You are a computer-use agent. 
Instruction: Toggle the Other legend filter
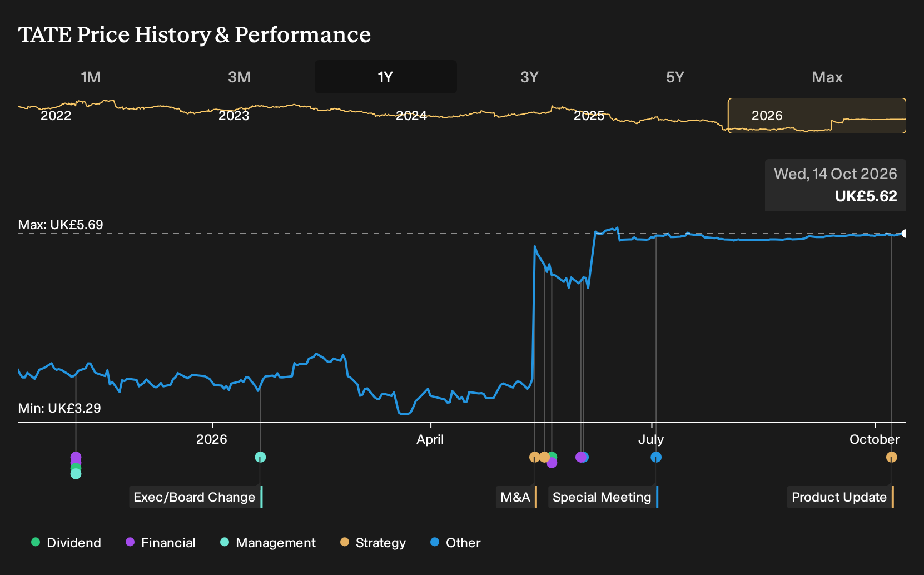(x=455, y=543)
